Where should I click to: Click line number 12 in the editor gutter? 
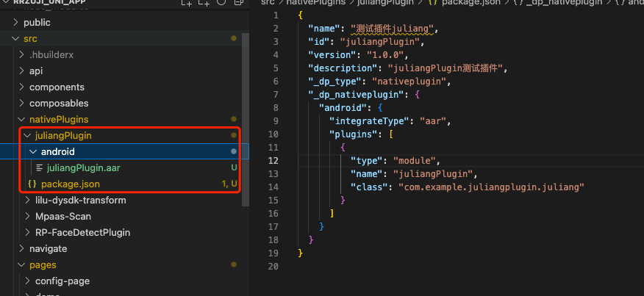coord(273,161)
